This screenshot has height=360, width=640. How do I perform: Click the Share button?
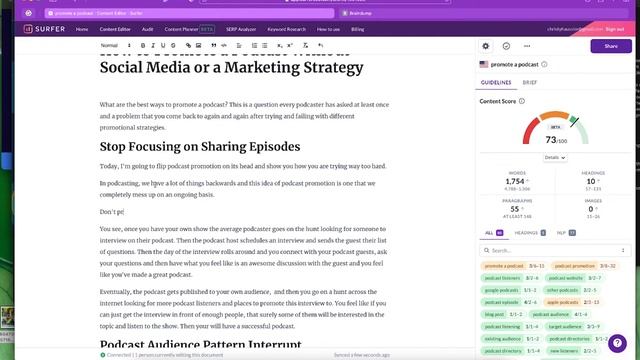tap(611, 46)
